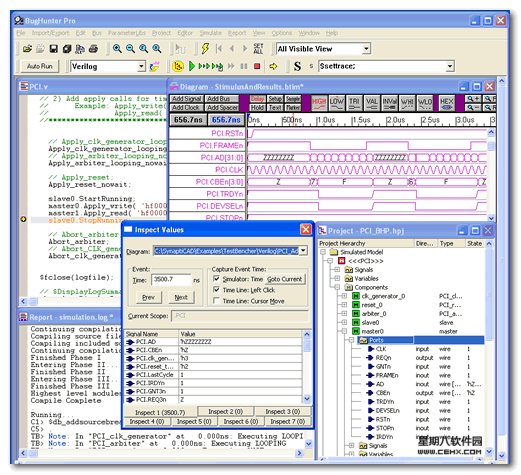Click the Next event button
The width and height of the screenshot is (521, 475).
[181, 297]
